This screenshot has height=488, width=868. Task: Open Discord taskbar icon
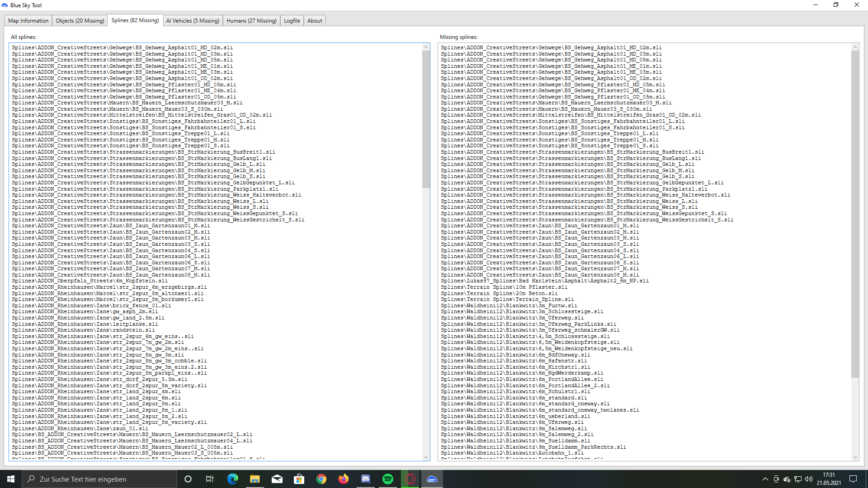[366, 479]
